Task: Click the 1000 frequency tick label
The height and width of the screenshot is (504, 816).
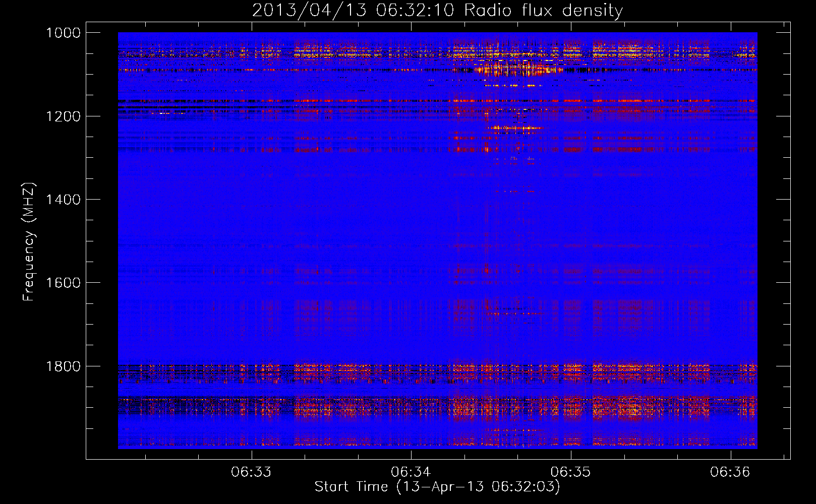Action: 64,33
